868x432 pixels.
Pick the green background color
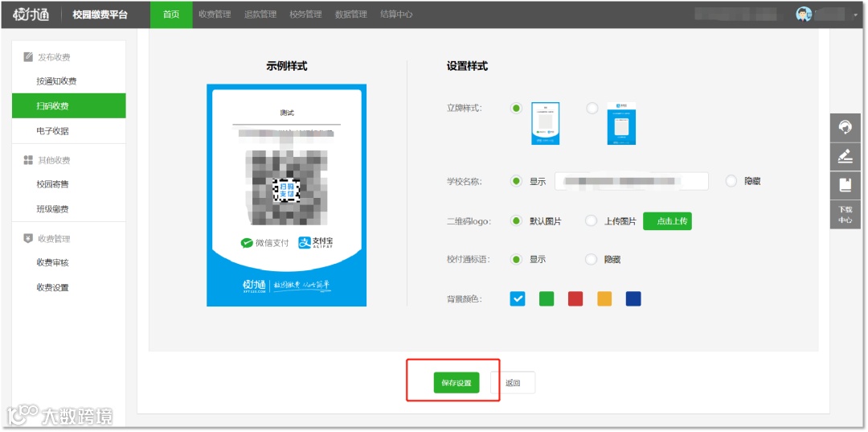(547, 299)
